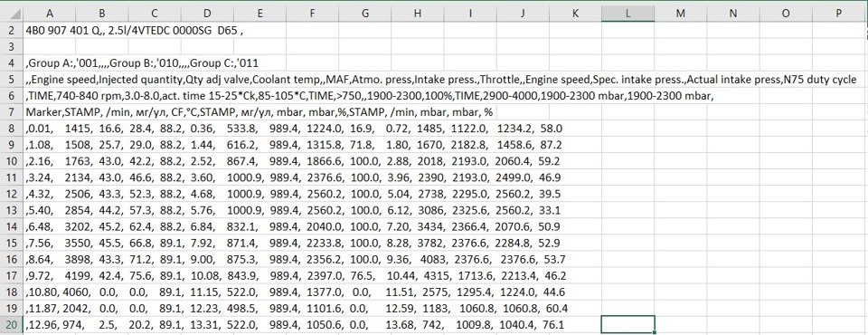The height and width of the screenshot is (335, 868).
Task: Click the 'Engine speed,Injected quantity' header row text
Action: (x=441, y=80)
